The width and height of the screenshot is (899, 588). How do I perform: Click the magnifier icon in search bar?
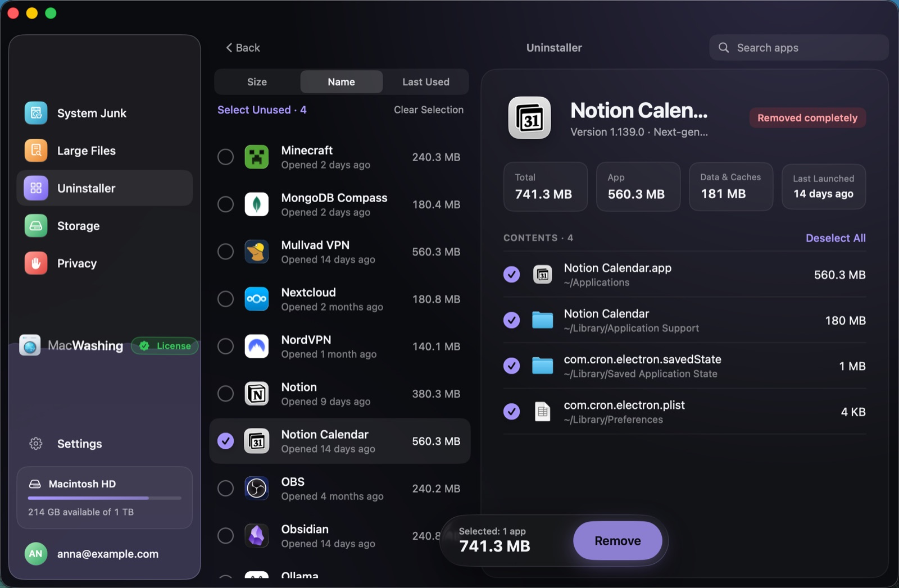(724, 48)
